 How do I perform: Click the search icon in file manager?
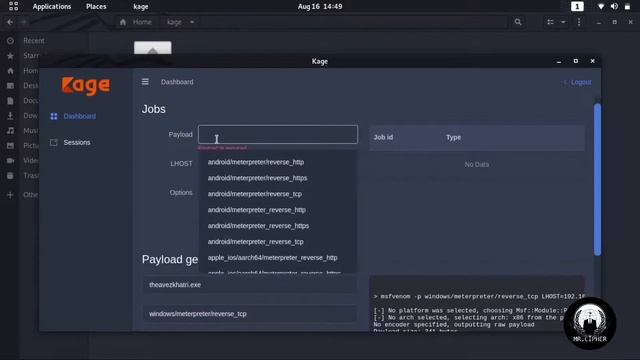[518, 22]
